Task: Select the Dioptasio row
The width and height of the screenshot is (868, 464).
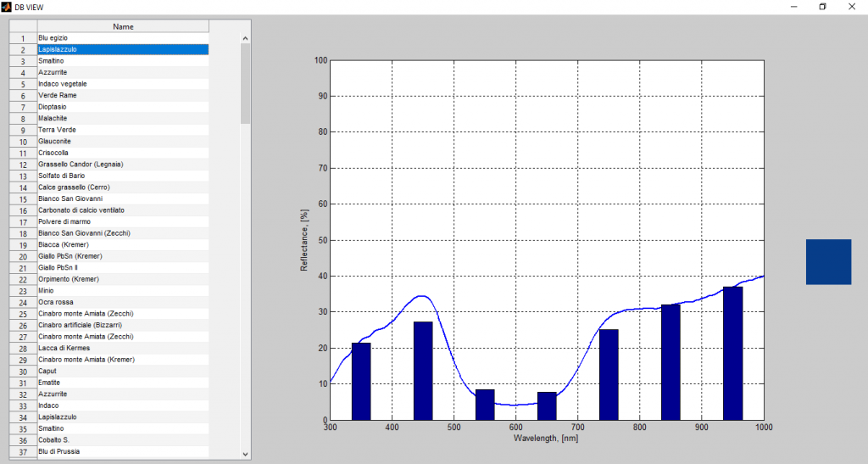Action: (123, 107)
